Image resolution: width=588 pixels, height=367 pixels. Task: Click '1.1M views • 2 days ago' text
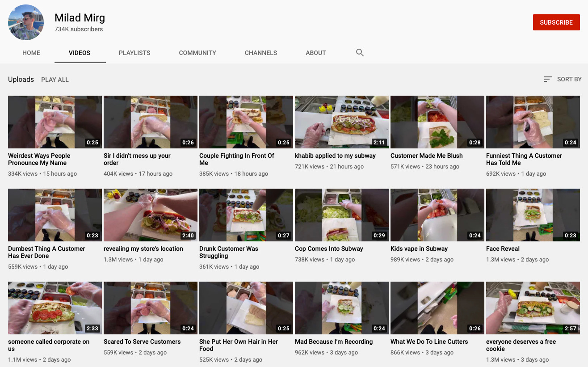click(x=39, y=359)
